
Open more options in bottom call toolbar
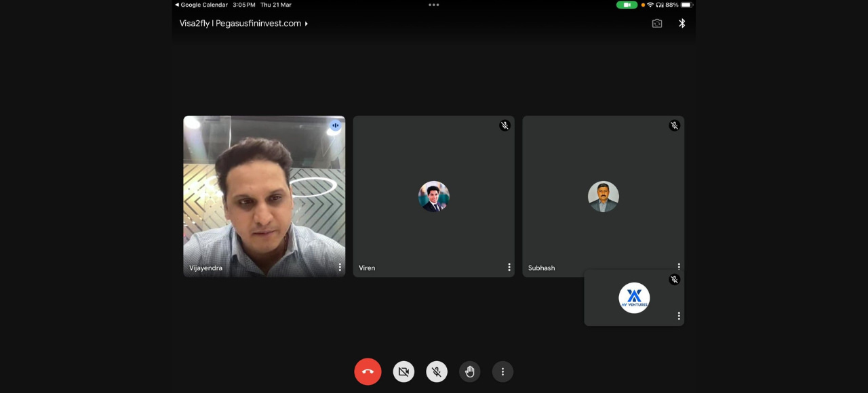click(x=502, y=371)
